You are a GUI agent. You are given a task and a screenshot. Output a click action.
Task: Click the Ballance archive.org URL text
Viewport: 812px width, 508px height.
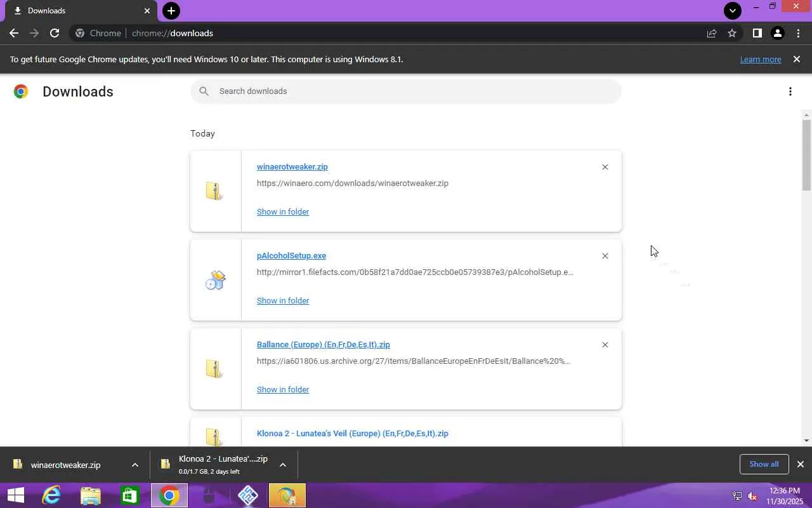[413, 361]
